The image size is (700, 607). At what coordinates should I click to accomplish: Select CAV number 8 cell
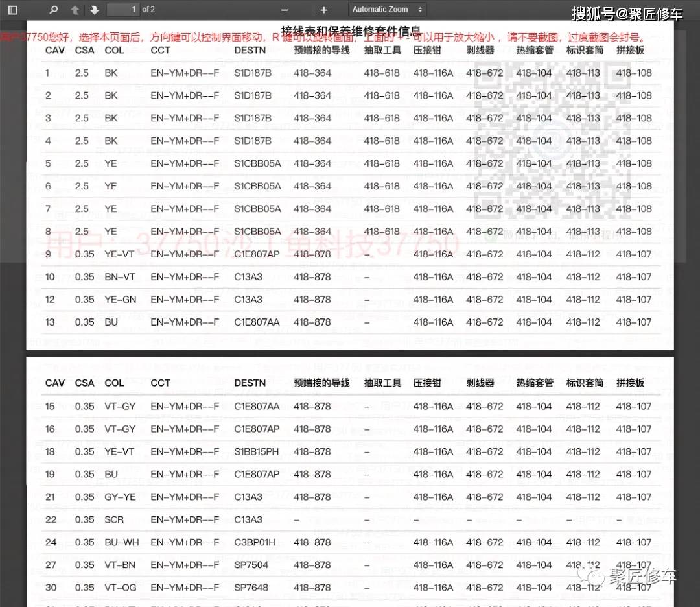click(48, 232)
